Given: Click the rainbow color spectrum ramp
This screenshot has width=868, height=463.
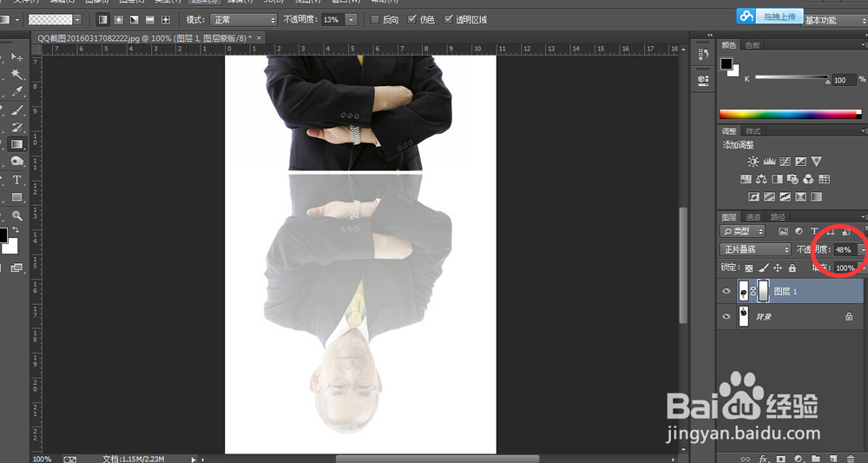Looking at the screenshot, I should pos(791,115).
